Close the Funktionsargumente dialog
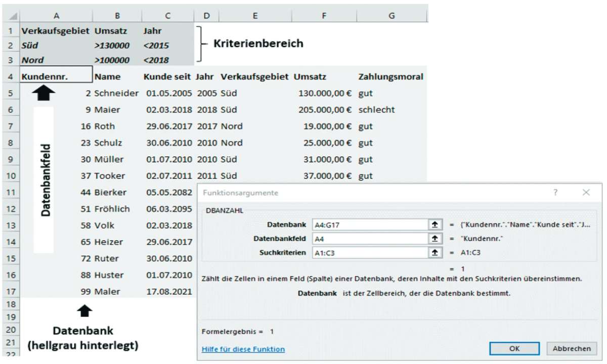 pyautogui.click(x=586, y=193)
